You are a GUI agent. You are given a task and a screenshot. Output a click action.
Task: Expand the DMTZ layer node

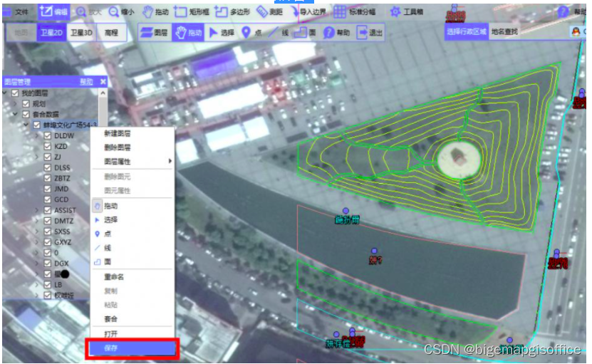pos(37,221)
